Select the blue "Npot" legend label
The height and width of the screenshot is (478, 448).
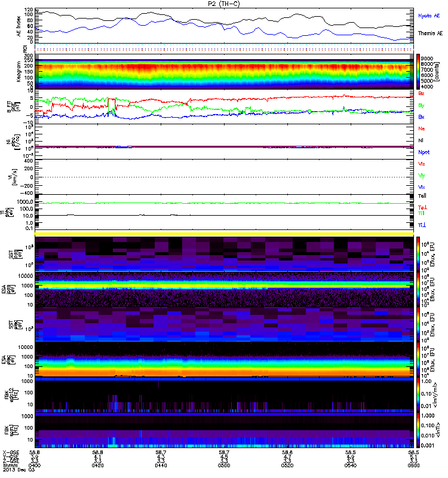coord(424,152)
